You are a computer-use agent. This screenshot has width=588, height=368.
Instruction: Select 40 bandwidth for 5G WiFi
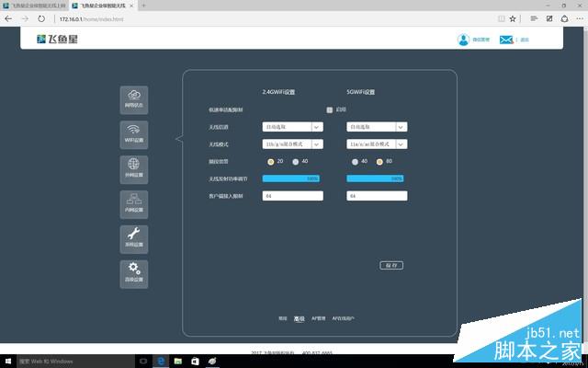[356, 162]
